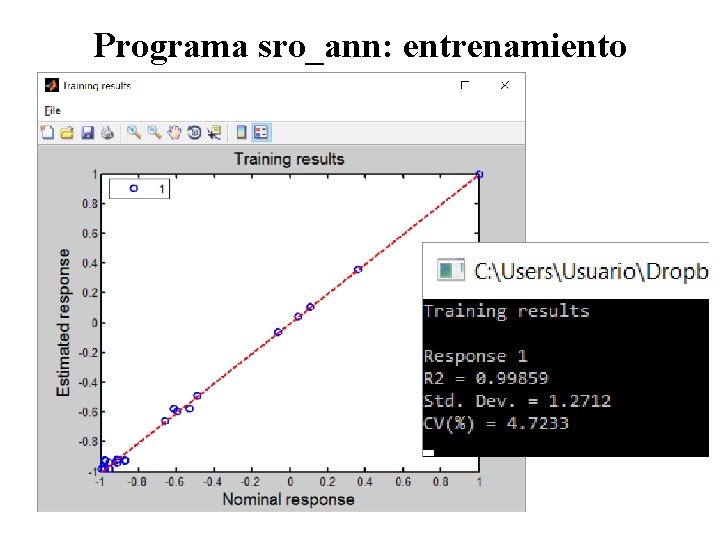Click the Training results plot title

coord(289,159)
